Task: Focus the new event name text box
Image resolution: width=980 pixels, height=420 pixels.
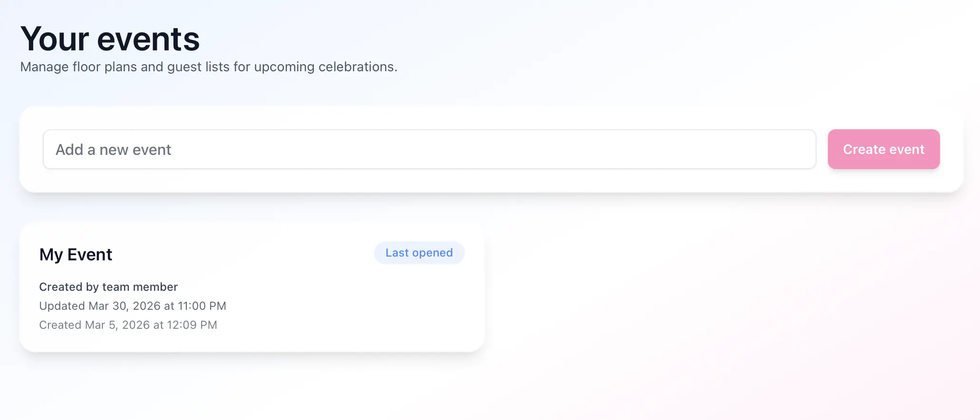Action: [x=429, y=149]
